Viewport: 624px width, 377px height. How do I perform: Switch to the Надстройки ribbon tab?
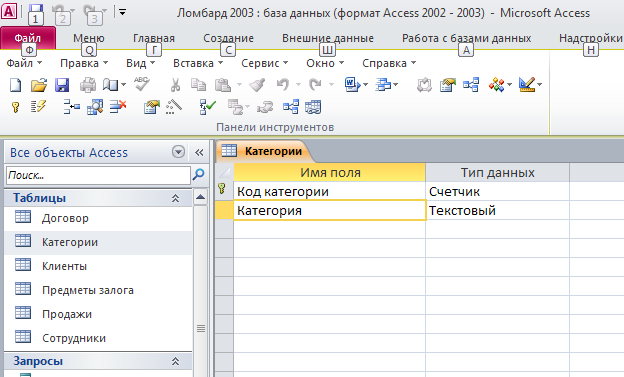[x=591, y=38]
